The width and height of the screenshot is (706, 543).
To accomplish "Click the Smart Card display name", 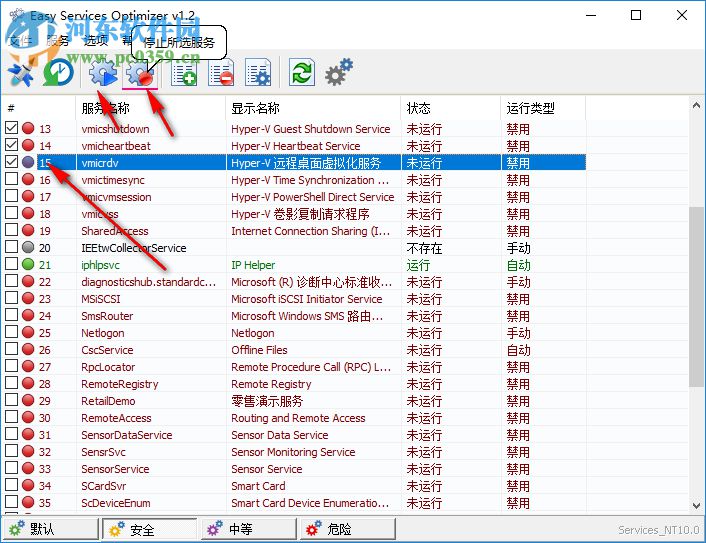I will [x=258, y=486].
